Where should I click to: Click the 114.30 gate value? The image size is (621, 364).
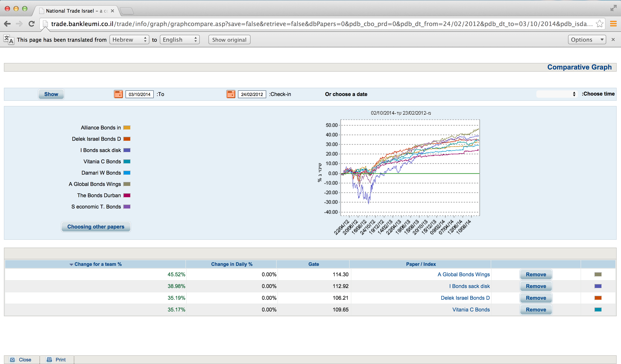pyautogui.click(x=340, y=275)
